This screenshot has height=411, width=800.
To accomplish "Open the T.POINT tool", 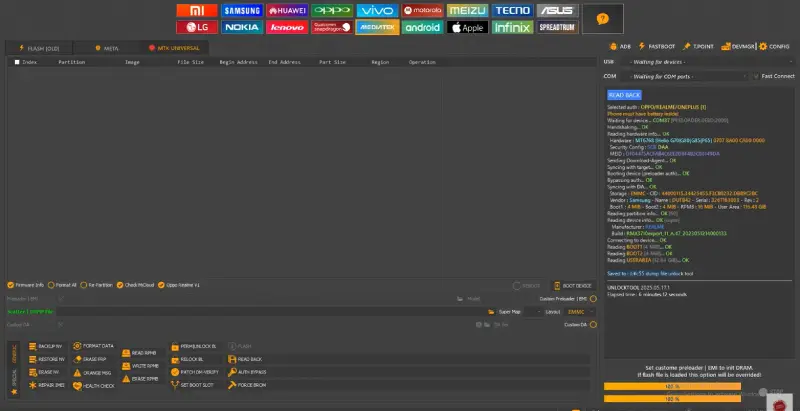I will 698,46.
